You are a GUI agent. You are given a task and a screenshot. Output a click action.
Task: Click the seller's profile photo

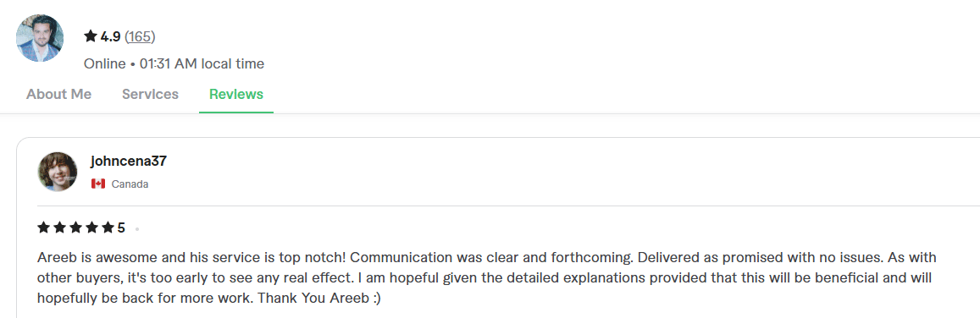click(39, 38)
